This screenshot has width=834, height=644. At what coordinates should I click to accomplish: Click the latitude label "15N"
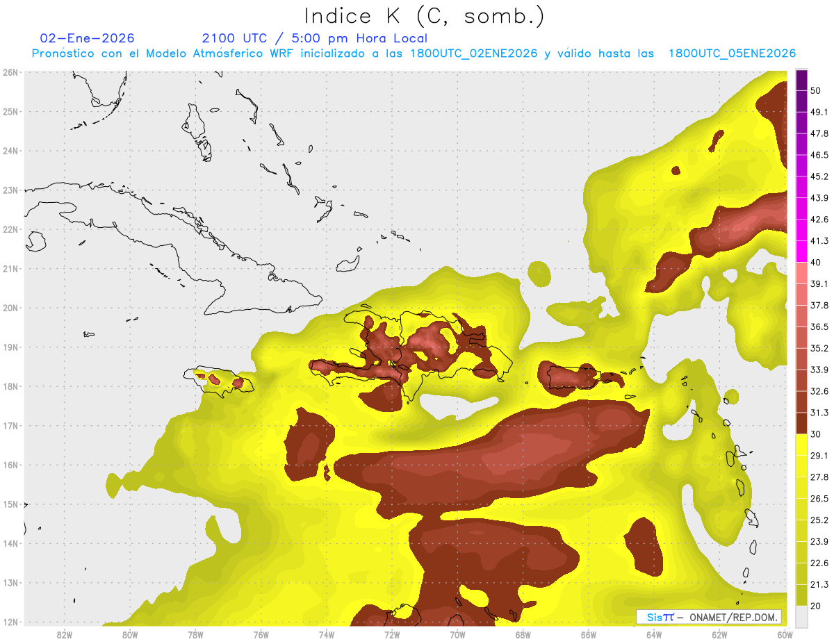tap(10, 504)
